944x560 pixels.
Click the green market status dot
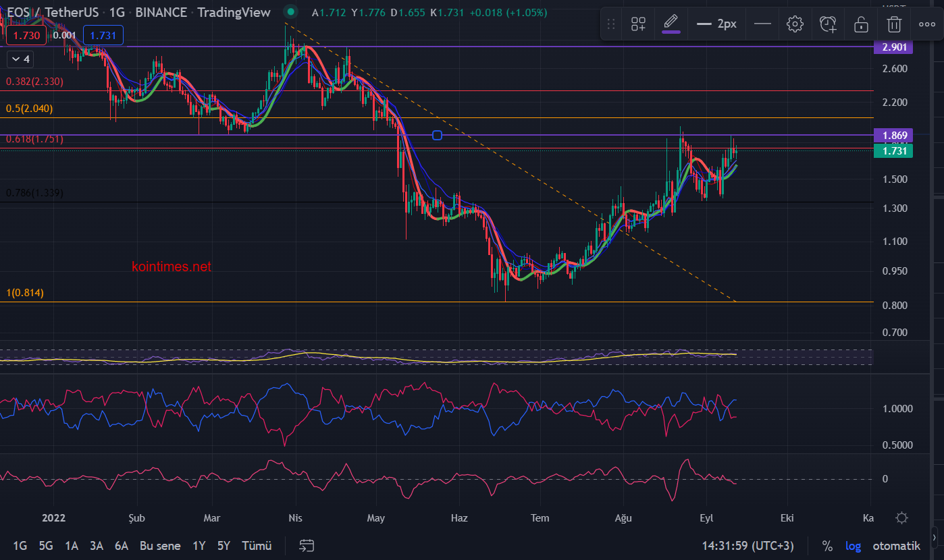[290, 11]
